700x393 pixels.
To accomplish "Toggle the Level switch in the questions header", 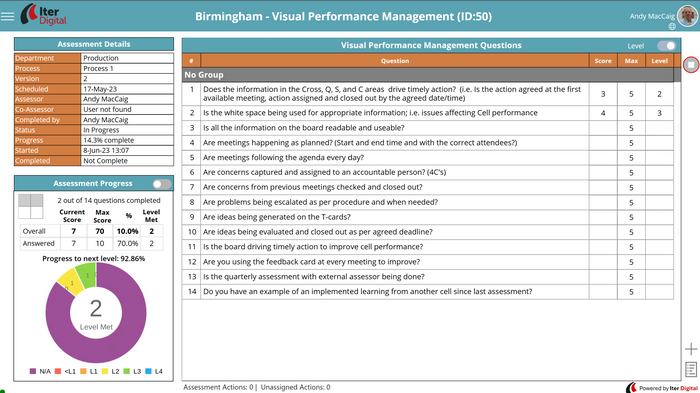I will (x=667, y=46).
